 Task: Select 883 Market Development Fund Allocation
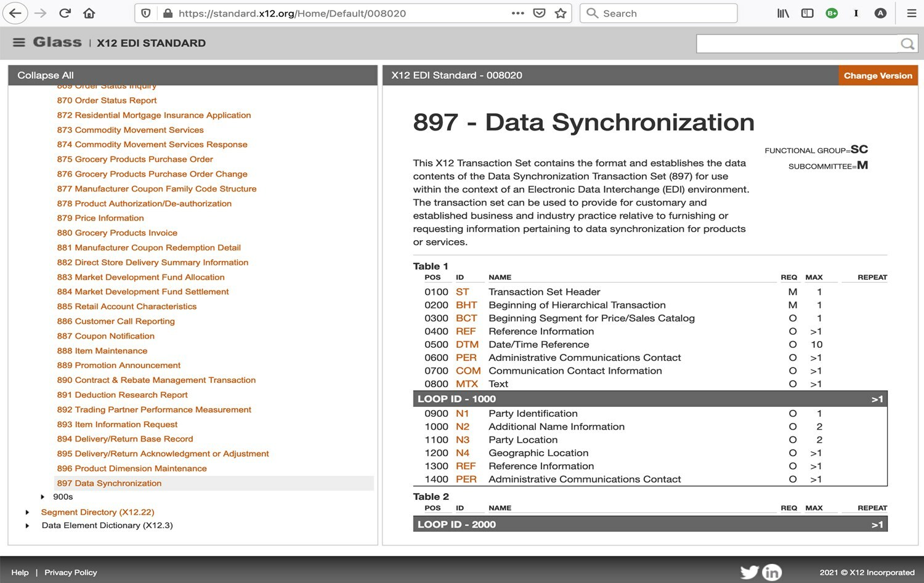[x=140, y=278]
